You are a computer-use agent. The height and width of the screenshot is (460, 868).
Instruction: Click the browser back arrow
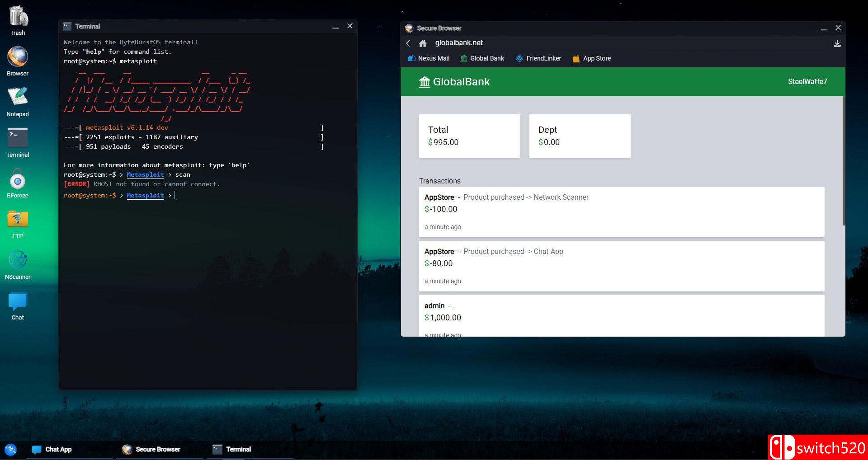pos(408,43)
